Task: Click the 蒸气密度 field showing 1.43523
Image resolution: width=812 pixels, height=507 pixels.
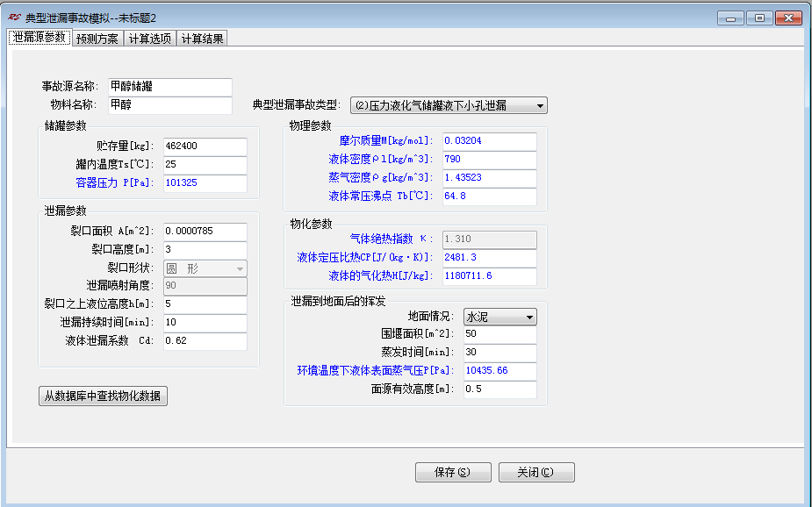Action: tap(489, 177)
